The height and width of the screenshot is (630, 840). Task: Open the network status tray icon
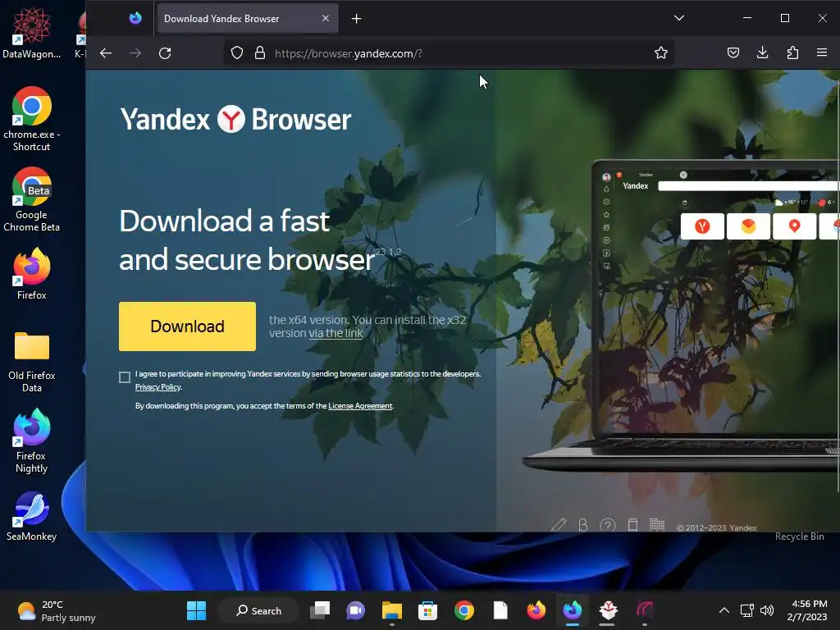tap(746, 610)
